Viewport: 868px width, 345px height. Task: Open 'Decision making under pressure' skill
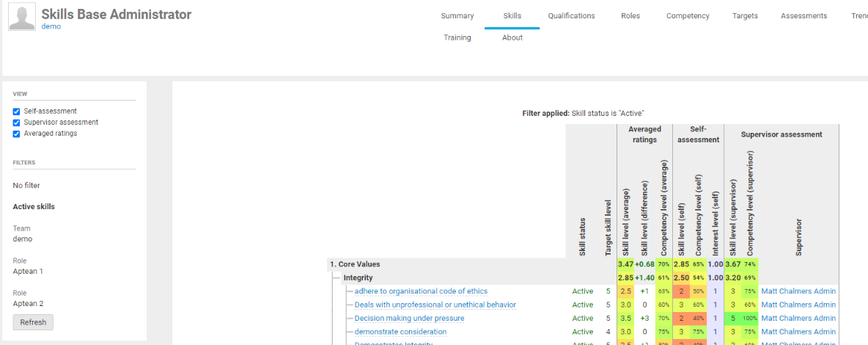coord(409,319)
